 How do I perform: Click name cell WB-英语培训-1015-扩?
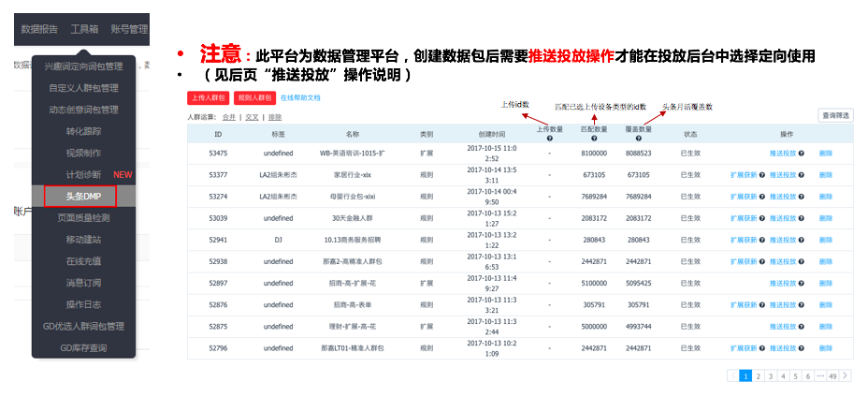pos(352,153)
